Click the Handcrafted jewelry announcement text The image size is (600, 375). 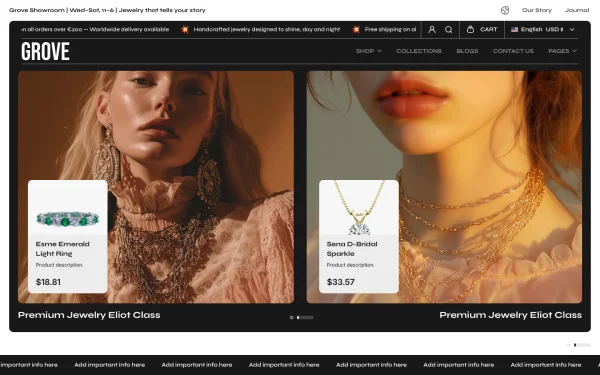point(267,29)
